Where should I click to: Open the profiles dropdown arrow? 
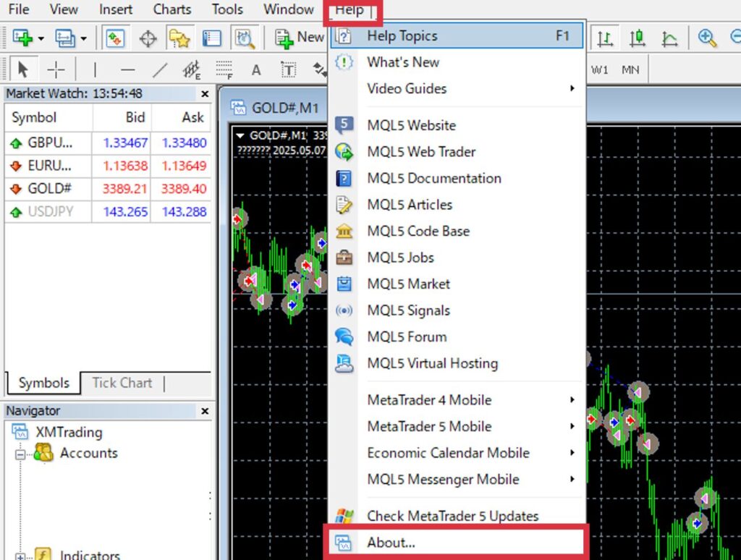pyautogui.click(x=83, y=38)
